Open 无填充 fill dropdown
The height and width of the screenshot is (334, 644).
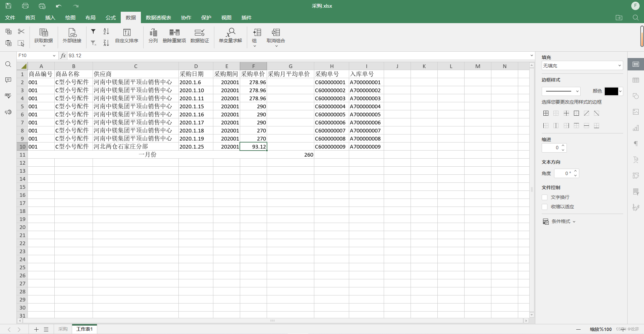582,66
